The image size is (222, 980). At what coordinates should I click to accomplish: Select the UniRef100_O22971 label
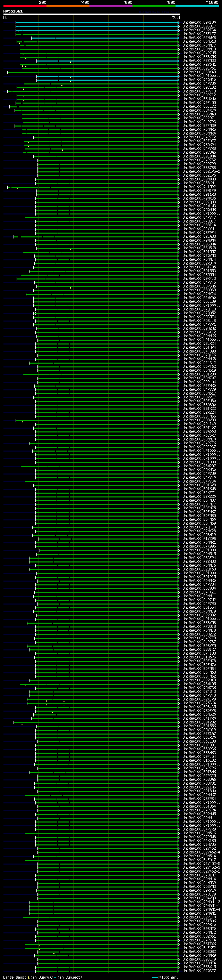point(199,118)
